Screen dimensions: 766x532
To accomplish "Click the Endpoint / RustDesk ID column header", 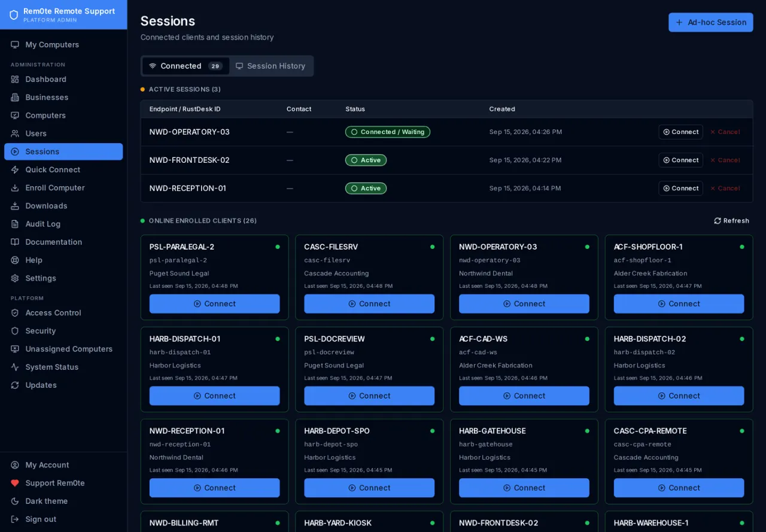I will [x=185, y=109].
